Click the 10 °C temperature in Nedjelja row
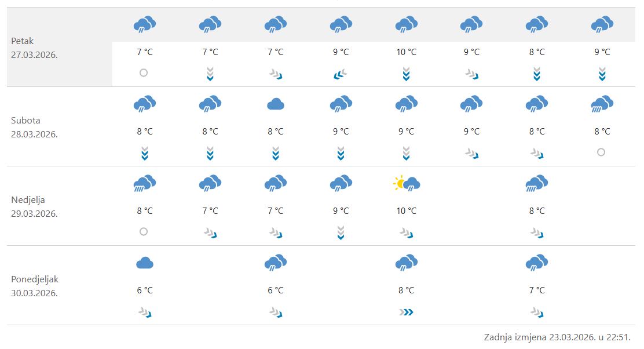The height and width of the screenshot is (349, 644). pos(406,210)
